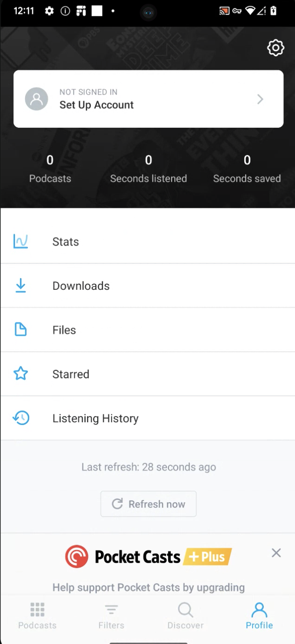This screenshot has height=644, width=295.
Task: Tap the profile avatar icon
Action: 37,99
